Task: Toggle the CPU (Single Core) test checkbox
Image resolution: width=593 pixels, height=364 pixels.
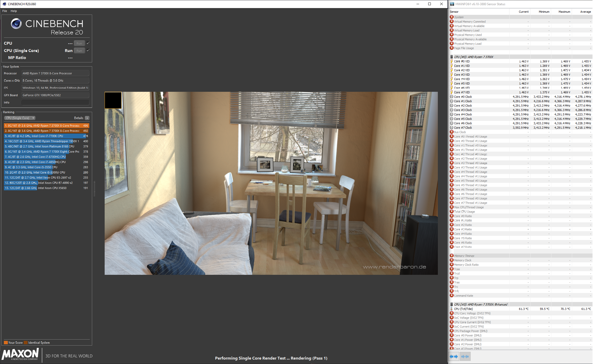Action: tap(88, 50)
